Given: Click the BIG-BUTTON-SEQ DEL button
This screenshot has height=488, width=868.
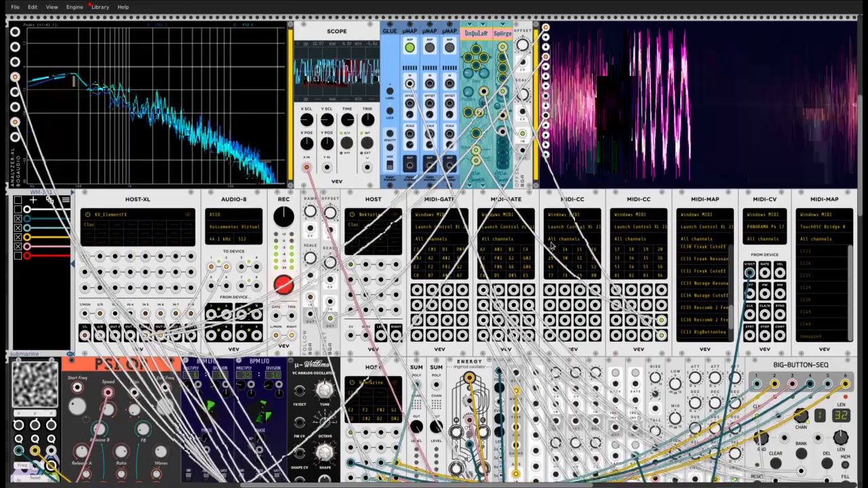Looking at the screenshot, I should [x=827, y=463].
